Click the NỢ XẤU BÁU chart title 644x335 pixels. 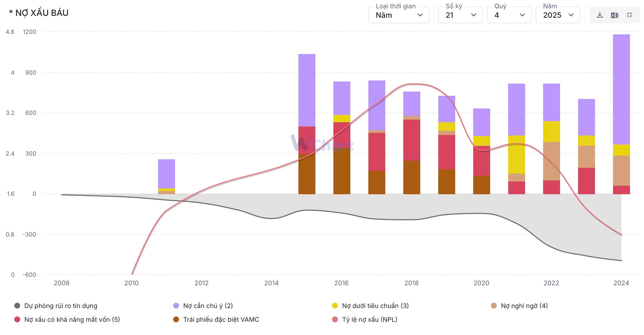point(39,13)
